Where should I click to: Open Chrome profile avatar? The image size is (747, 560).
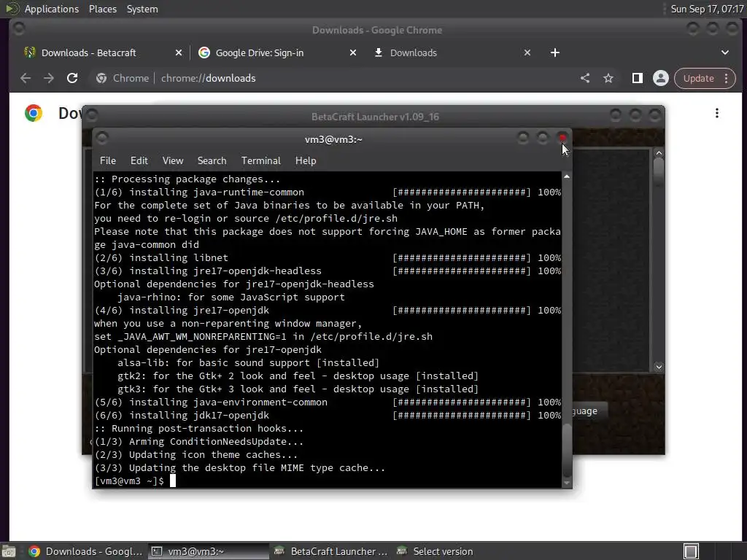tap(661, 78)
